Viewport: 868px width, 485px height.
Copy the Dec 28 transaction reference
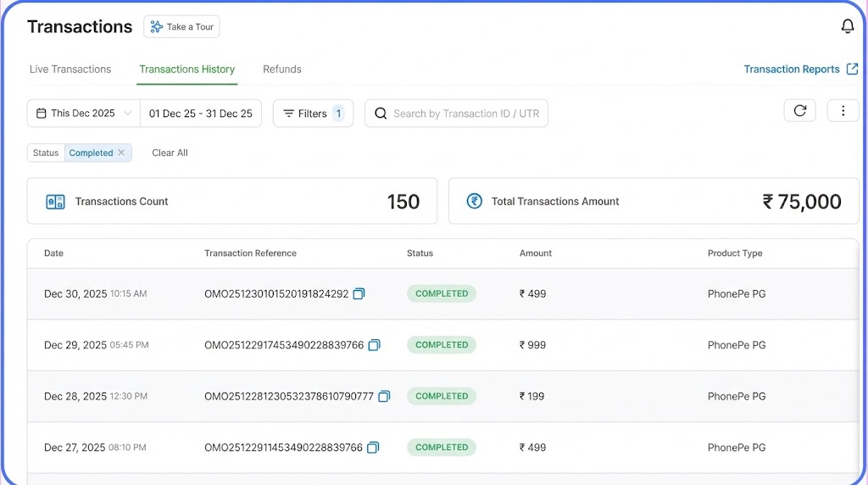click(x=384, y=396)
